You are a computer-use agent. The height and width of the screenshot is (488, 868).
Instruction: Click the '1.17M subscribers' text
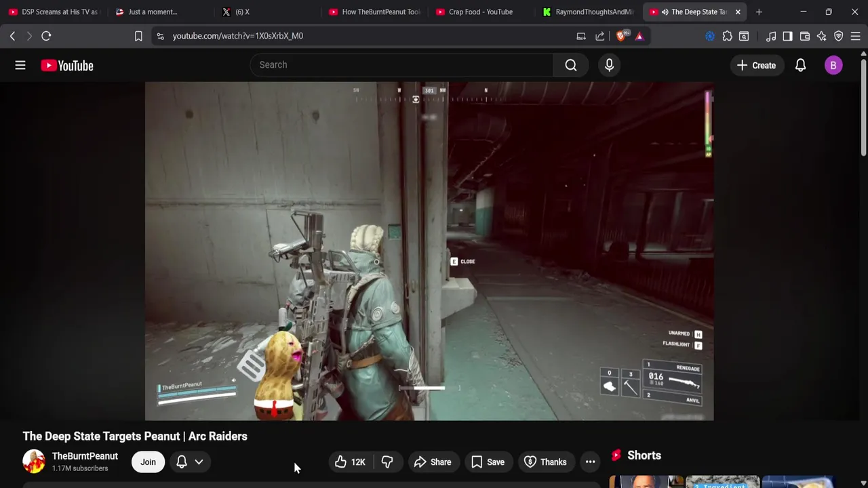coord(80,468)
